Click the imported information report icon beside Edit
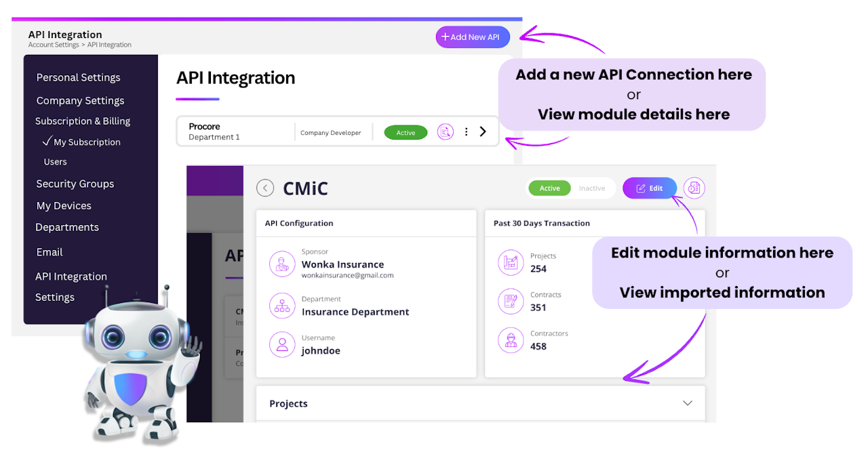The width and height of the screenshot is (868, 454). [x=694, y=188]
